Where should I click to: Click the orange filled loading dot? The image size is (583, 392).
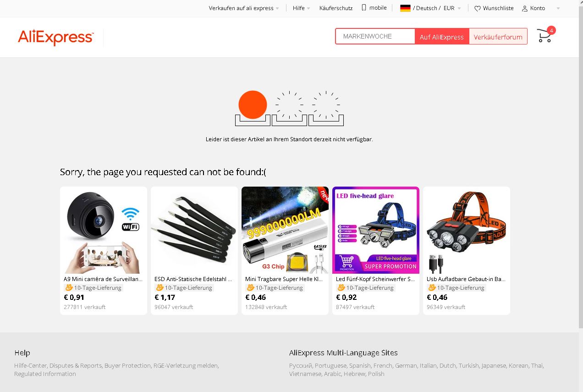253,105
